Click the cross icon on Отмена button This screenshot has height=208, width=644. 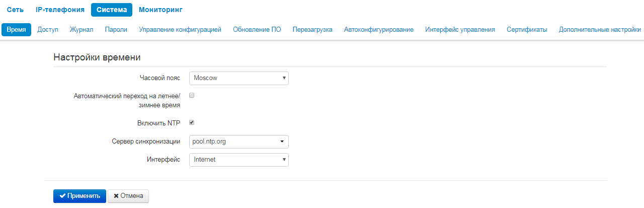(116, 196)
